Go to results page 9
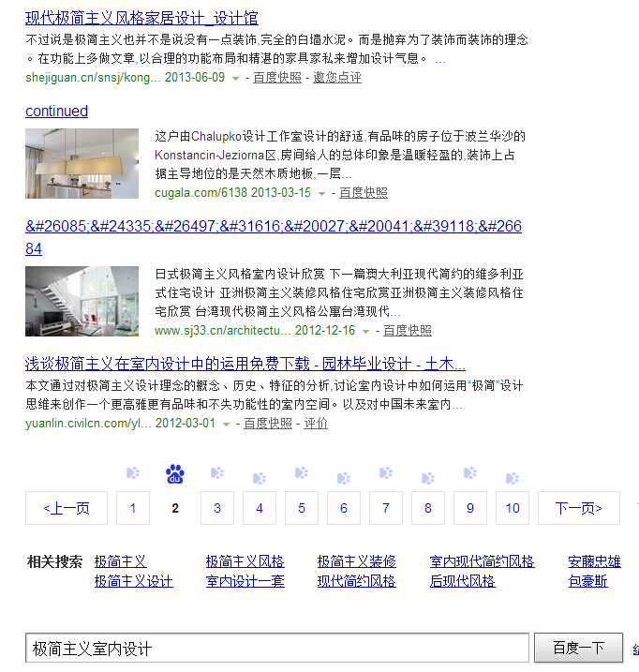Screen dimensions: 639x672 [470, 508]
